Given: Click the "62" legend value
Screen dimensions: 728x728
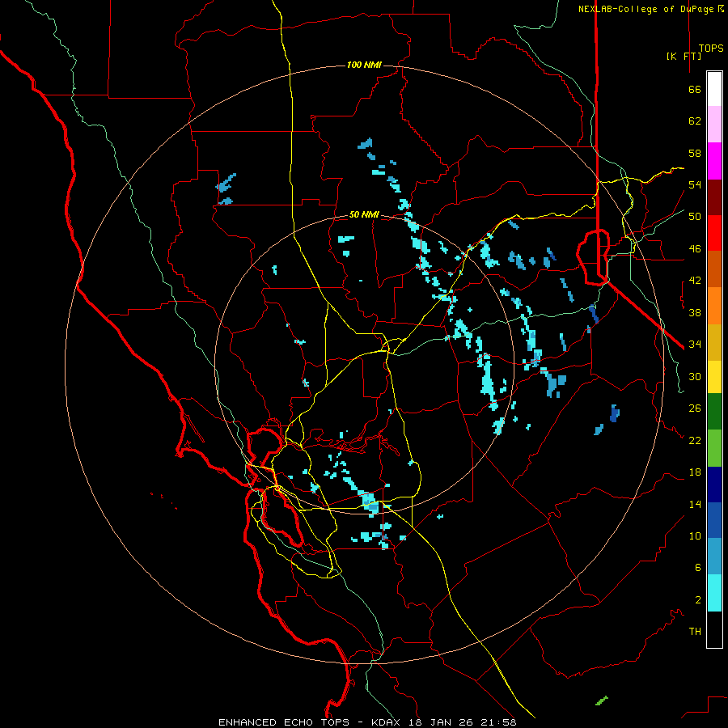Looking at the screenshot, I should [x=695, y=121].
